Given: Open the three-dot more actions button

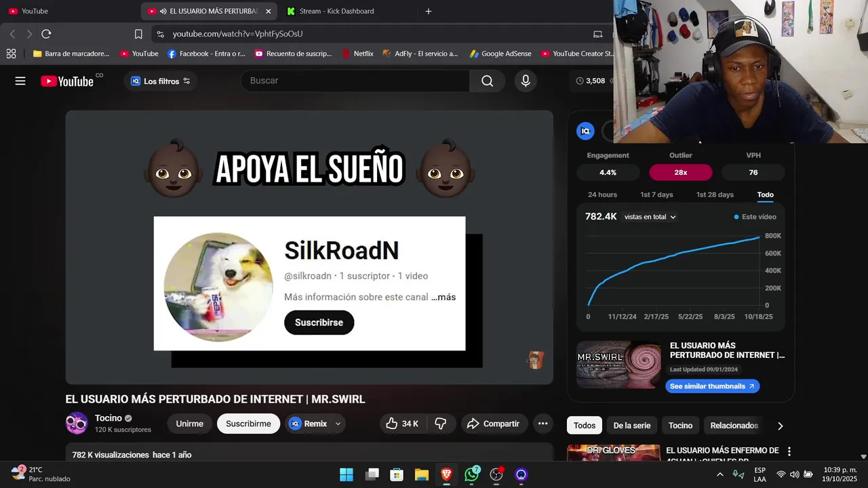Looking at the screenshot, I should [542, 424].
